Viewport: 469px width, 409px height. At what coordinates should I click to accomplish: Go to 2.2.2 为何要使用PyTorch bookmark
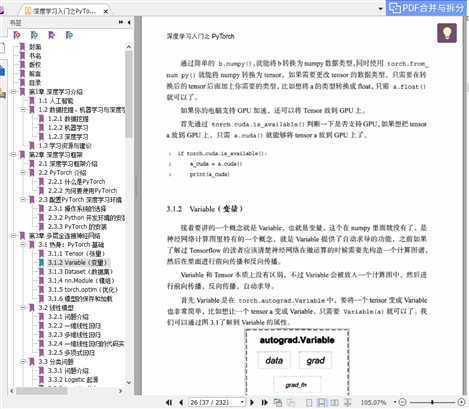pyautogui.click(x=82, y=191)
